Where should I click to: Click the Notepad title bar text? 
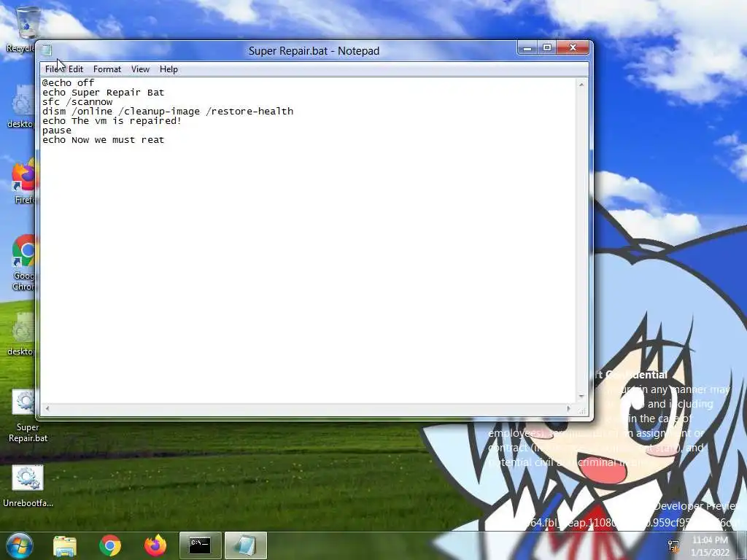[314, 50]
